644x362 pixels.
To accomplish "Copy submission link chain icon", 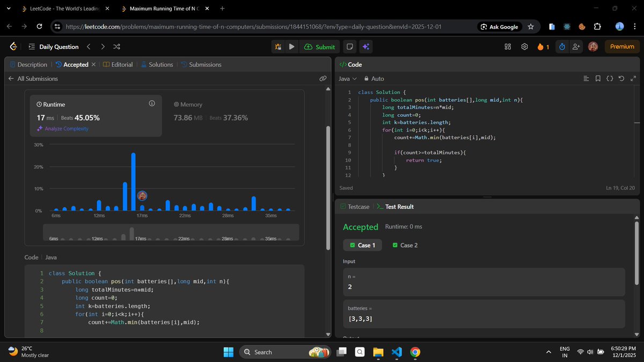I will pyautogui.click(x=323, y=78).
